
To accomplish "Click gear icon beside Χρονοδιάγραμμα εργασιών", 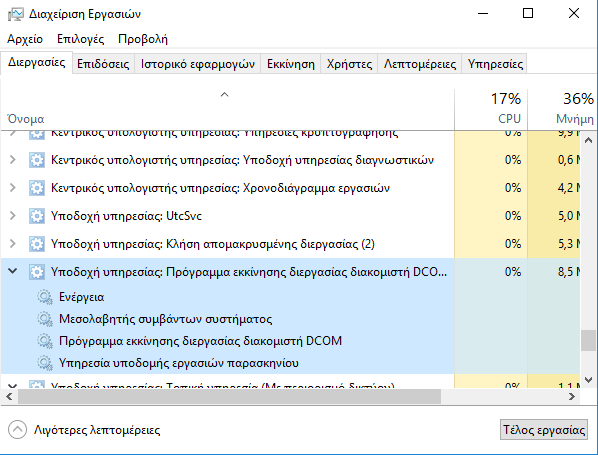I will click(37, 188).
